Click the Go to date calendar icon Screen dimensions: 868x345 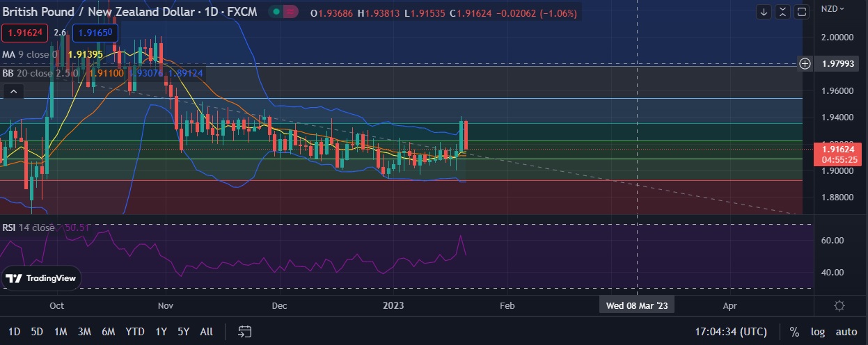244,331
